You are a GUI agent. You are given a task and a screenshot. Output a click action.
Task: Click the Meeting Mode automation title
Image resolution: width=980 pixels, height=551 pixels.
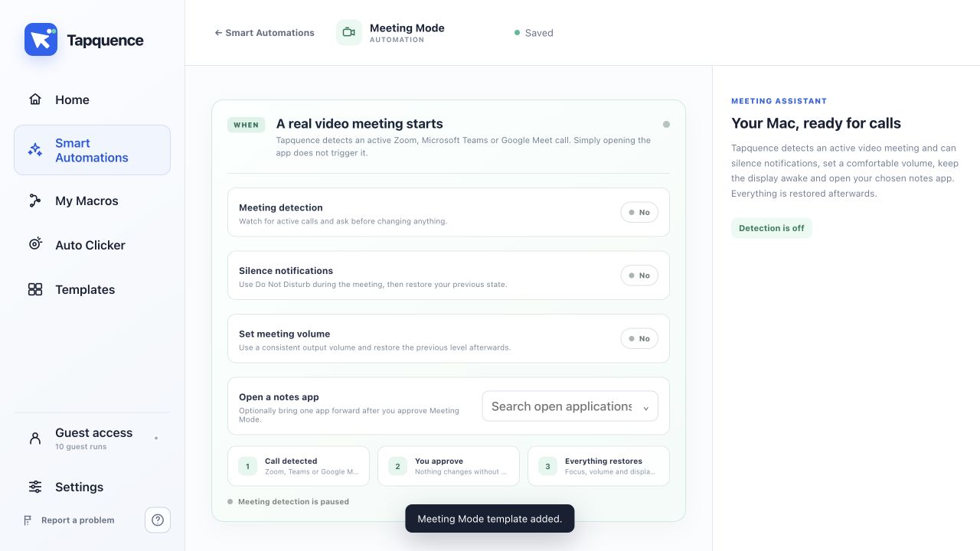pyautogui.click(x=407, y=28)
